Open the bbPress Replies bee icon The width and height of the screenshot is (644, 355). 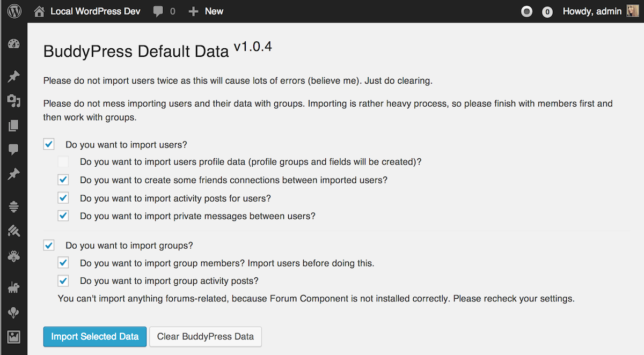click(x=14, y=256)
